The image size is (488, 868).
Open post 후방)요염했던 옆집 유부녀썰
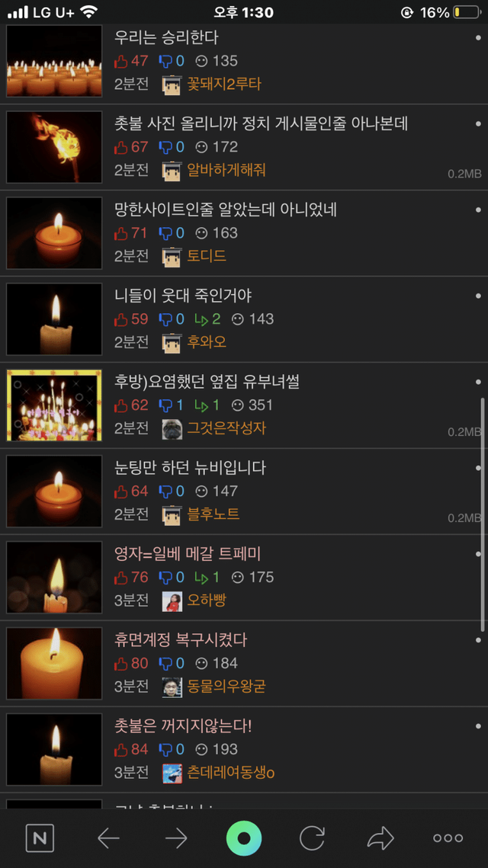[207, 381]
